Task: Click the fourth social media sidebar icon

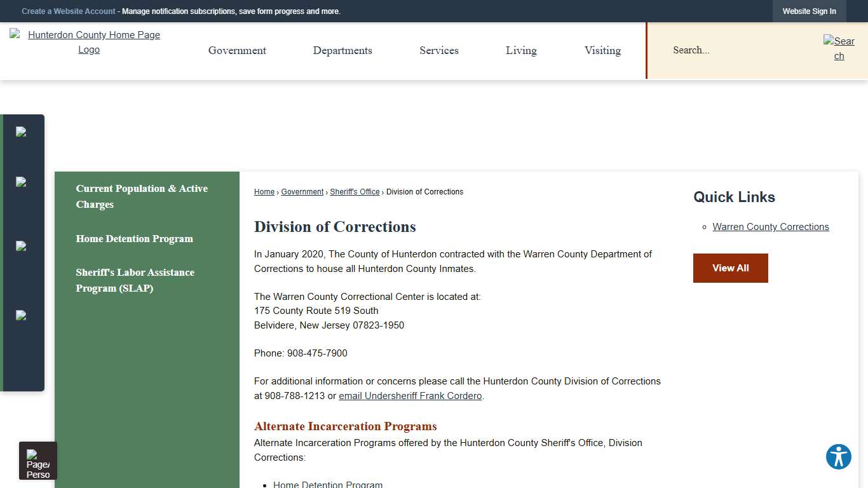Action: 22,316
